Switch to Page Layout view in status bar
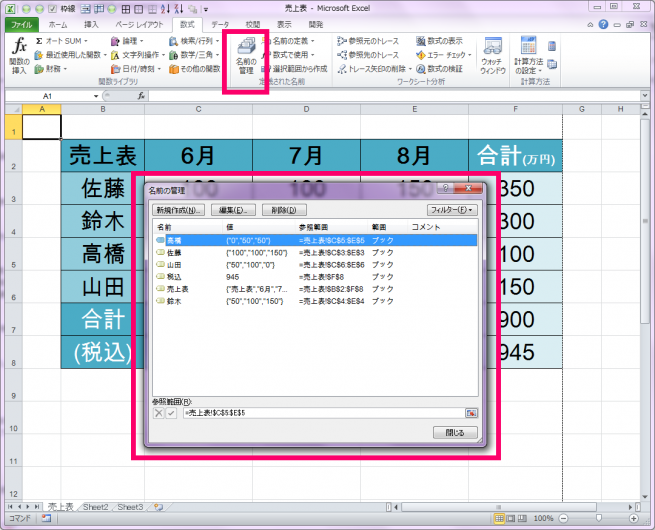655x530 pixels. point(513,519)
